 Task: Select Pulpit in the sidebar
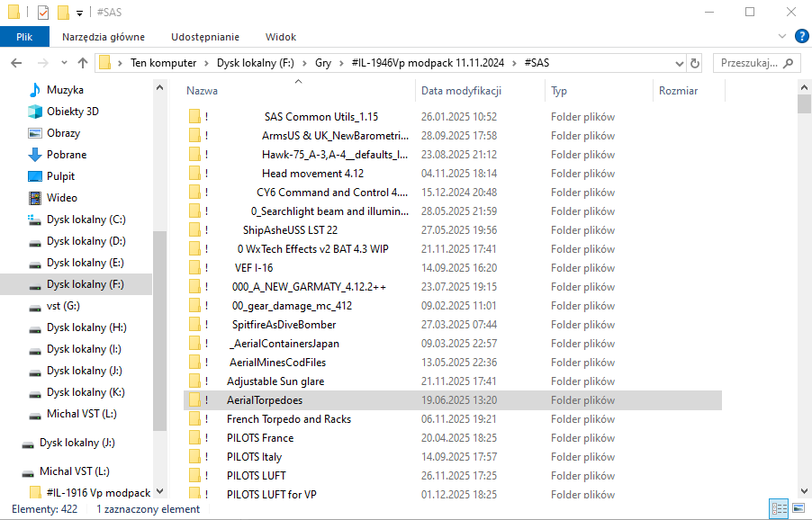[60, 176]
